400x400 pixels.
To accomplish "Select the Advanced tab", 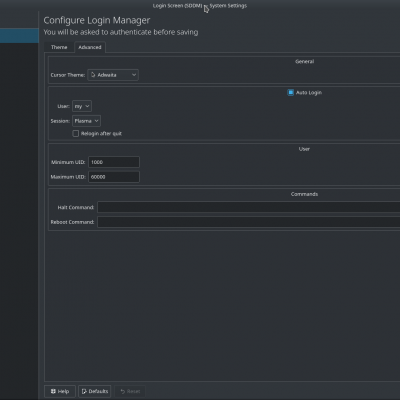I will click(90, 47).
